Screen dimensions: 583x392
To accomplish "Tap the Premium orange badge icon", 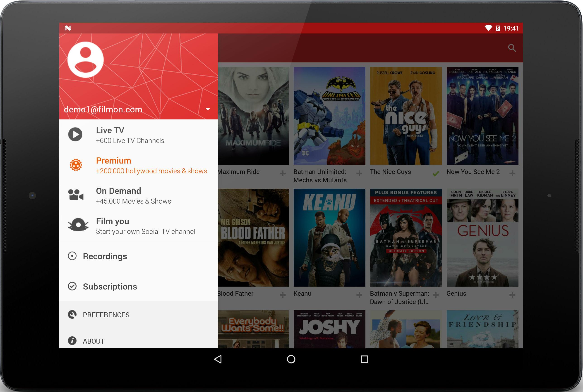I will 76,165.
